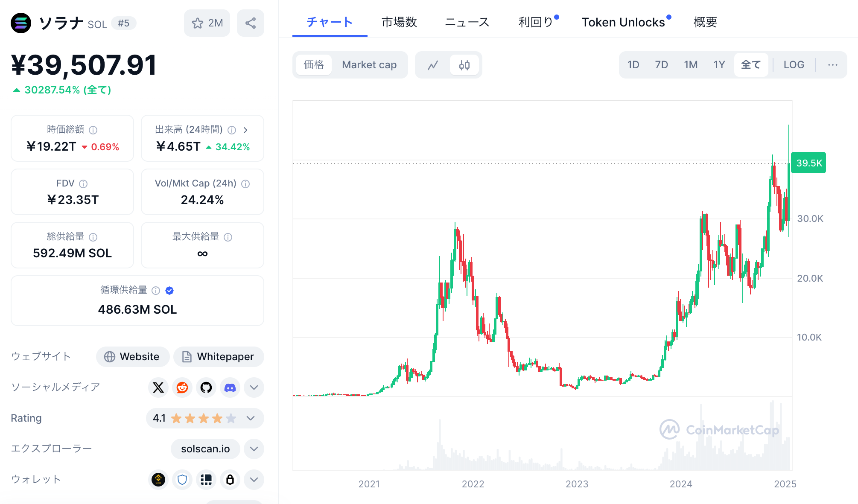The height and width of the screenshot is (504, 858).
Task: Open the GitHub social link
Action: [x=206, y=387]
